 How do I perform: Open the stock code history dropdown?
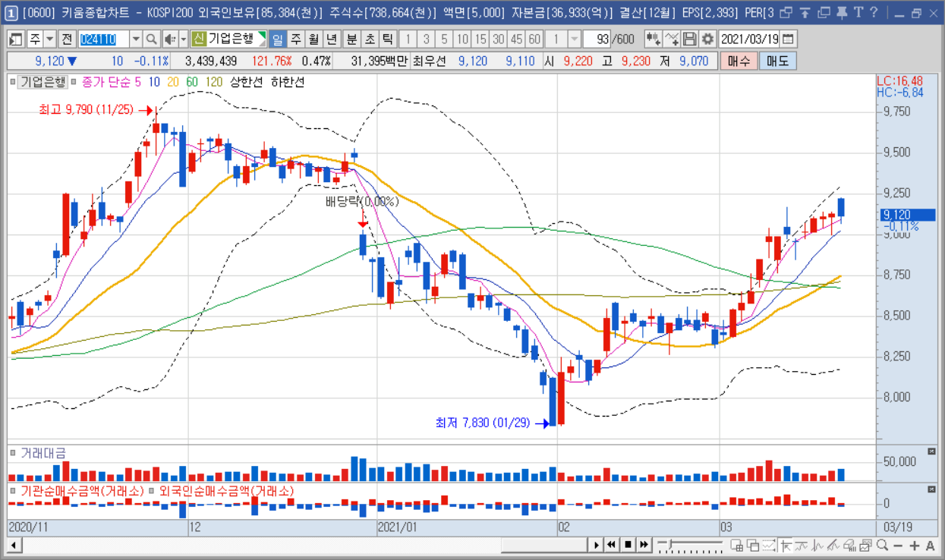coord(136,39)
